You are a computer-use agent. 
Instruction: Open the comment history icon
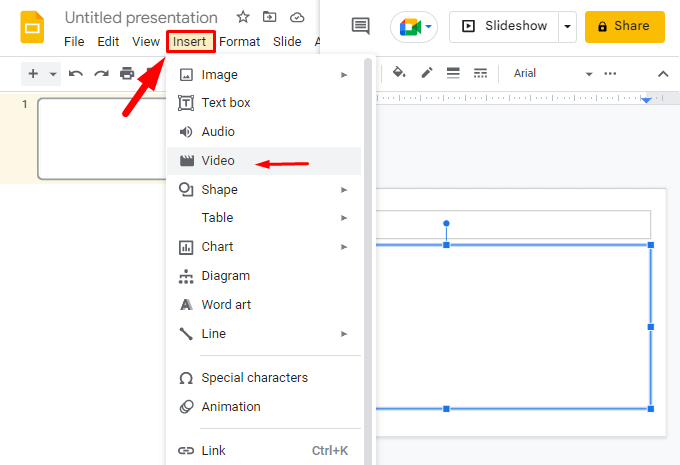click(x=360, y=26)
